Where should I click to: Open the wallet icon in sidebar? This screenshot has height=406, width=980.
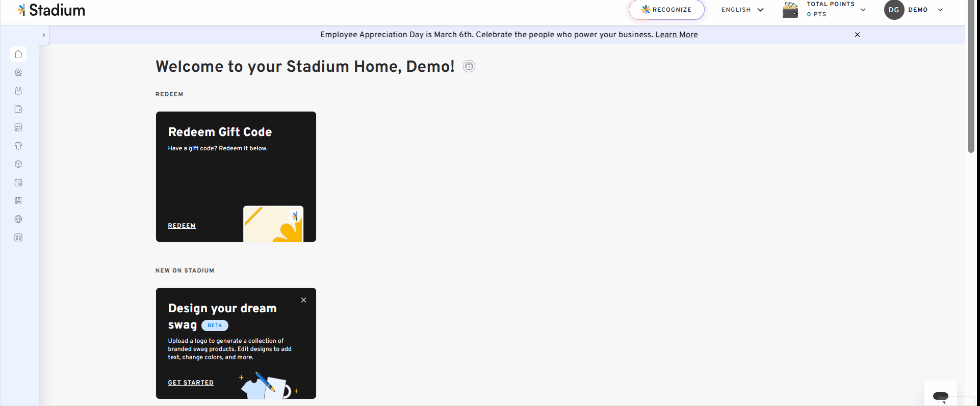pos(18,109)
